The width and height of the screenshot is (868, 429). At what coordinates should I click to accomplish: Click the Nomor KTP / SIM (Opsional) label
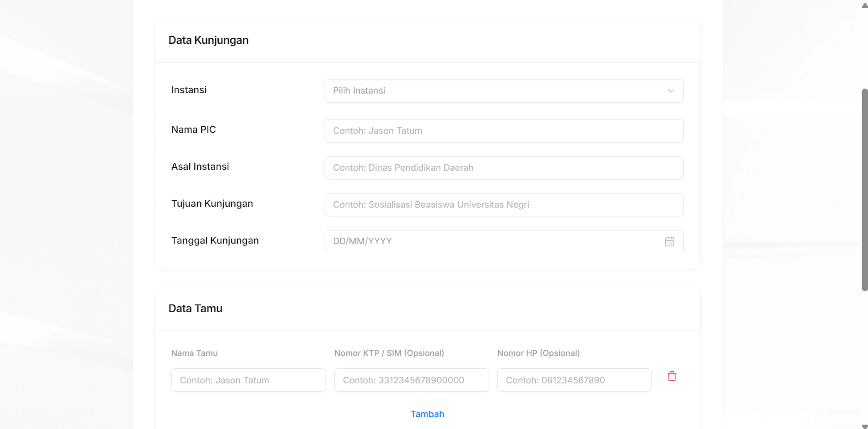point(389,353)
